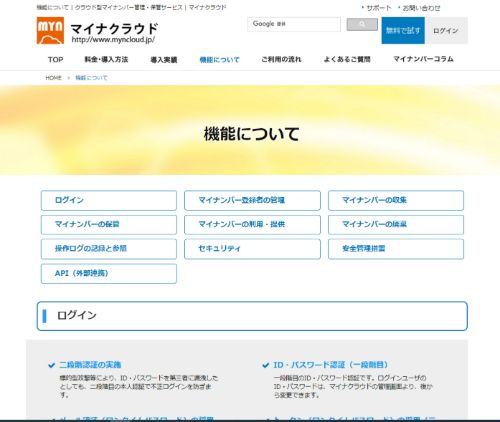
Task: Go to TOP in the navigation bar
Action: click(x=55, y=60)
